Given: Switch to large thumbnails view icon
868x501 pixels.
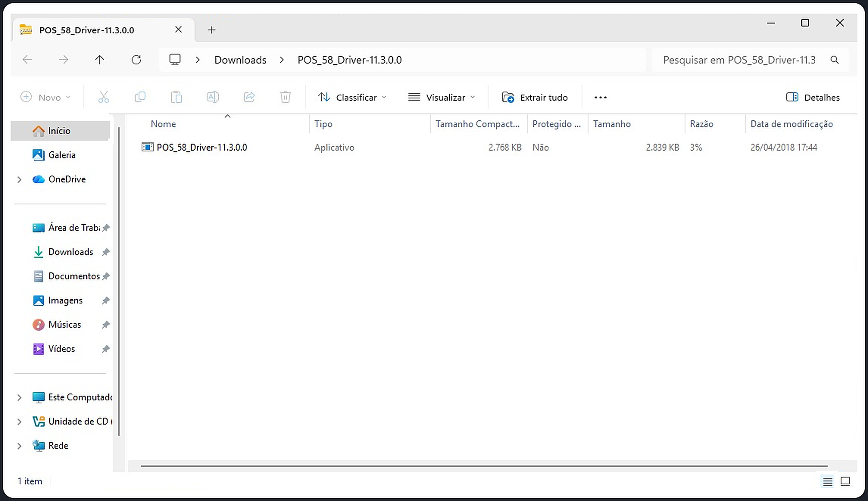Looking at the screenshot, I should coord(845,481).
